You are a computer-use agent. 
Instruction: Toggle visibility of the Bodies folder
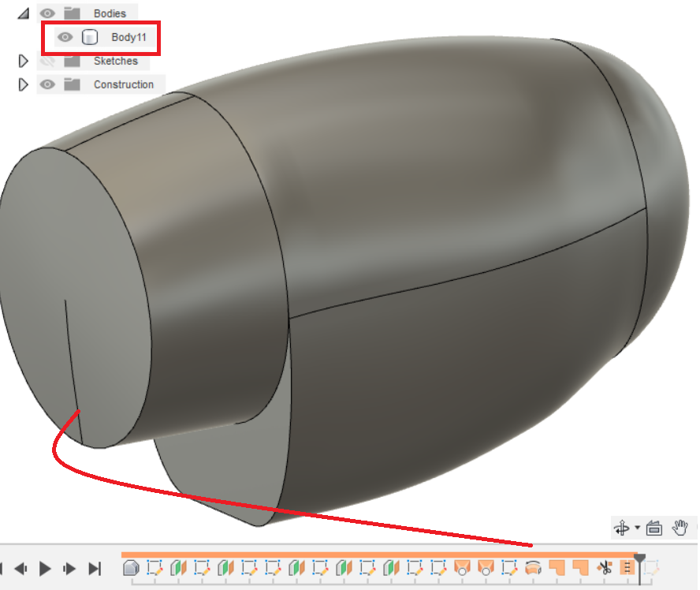pyautogui.click(x=48, y=13)
